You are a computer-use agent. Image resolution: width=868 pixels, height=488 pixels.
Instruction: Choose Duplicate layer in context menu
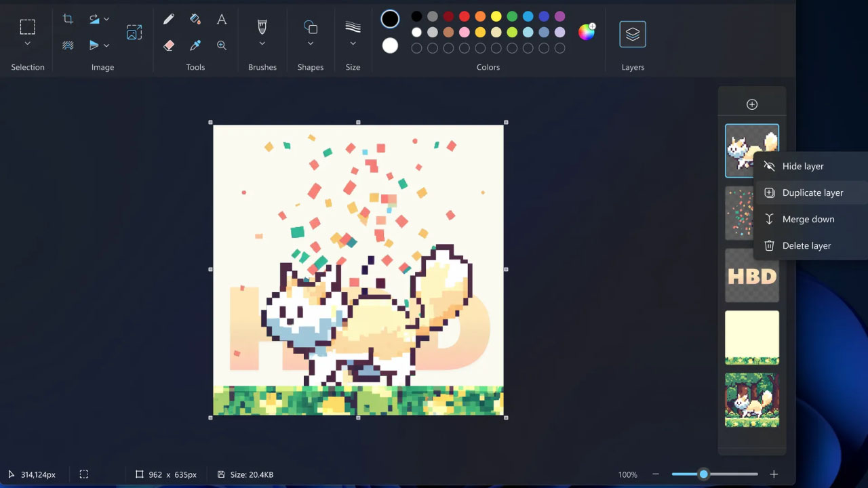(811, 192)
